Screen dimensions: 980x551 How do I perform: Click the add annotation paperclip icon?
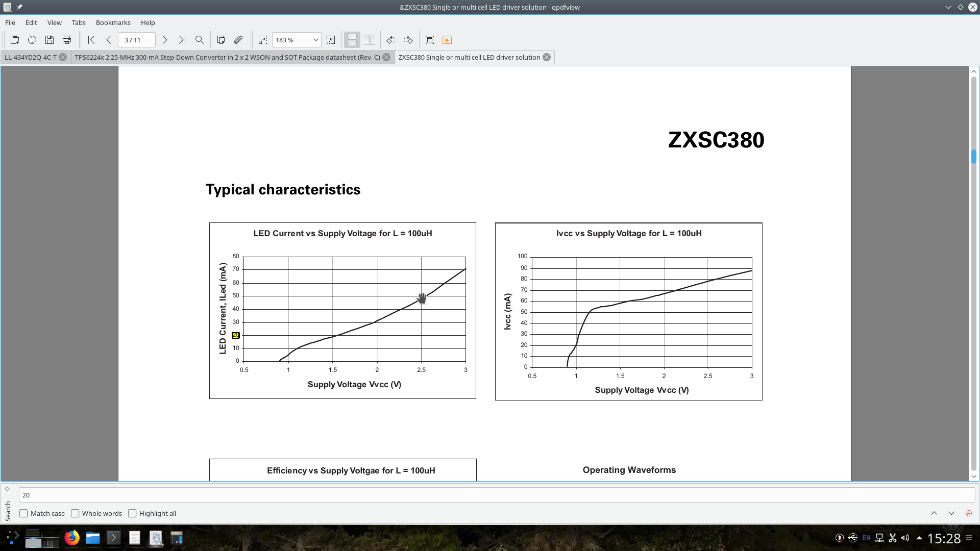[x=238, y=40]
